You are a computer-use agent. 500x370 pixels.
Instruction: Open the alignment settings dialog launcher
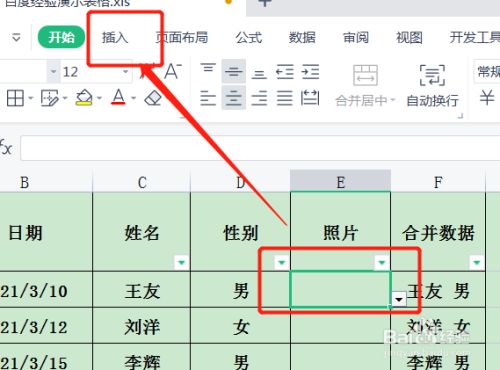coord(460,116)
